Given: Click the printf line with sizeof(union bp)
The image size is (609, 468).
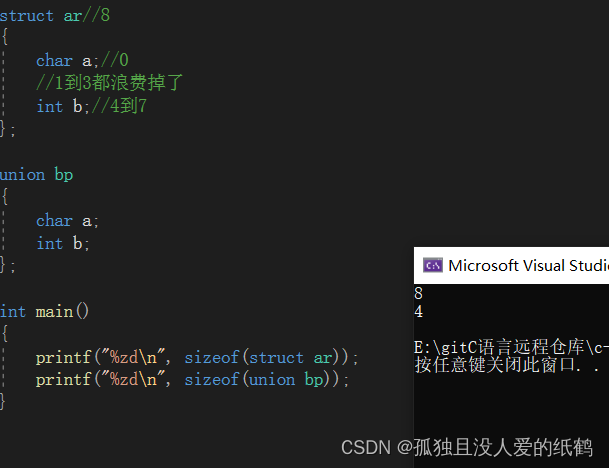Looking at the screenshot, I should click(x=192, y=380).
